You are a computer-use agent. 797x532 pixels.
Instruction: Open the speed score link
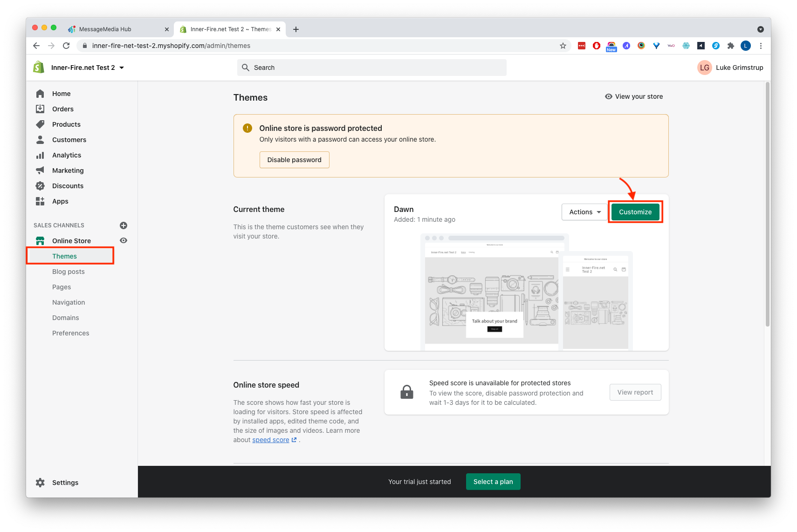point(271,439)
